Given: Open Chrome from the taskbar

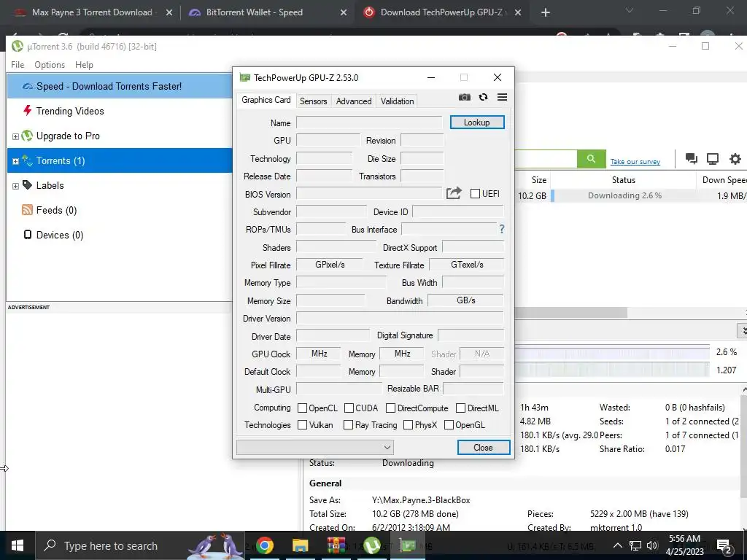Looking at the screenshot, I should click(x=265, y=545).
